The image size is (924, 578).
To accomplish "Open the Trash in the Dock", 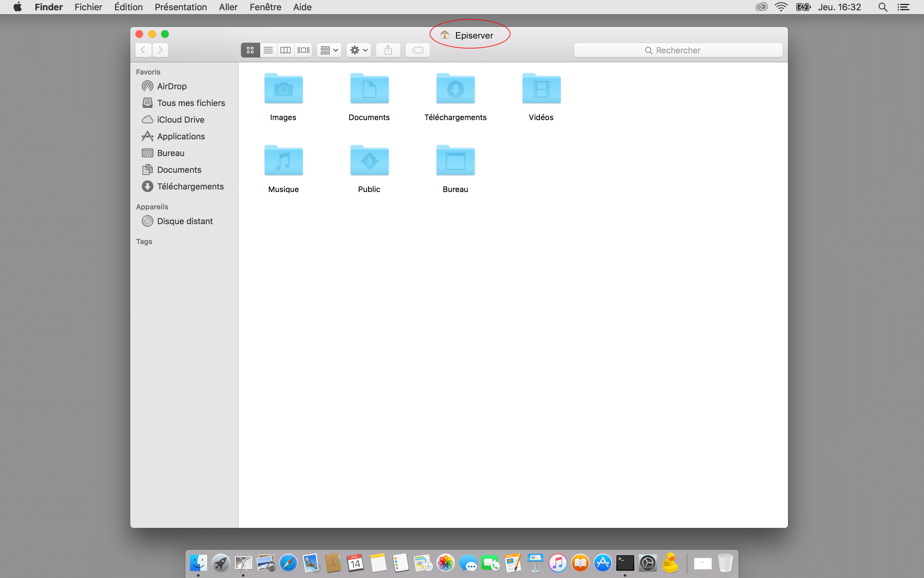I will 725,563.
